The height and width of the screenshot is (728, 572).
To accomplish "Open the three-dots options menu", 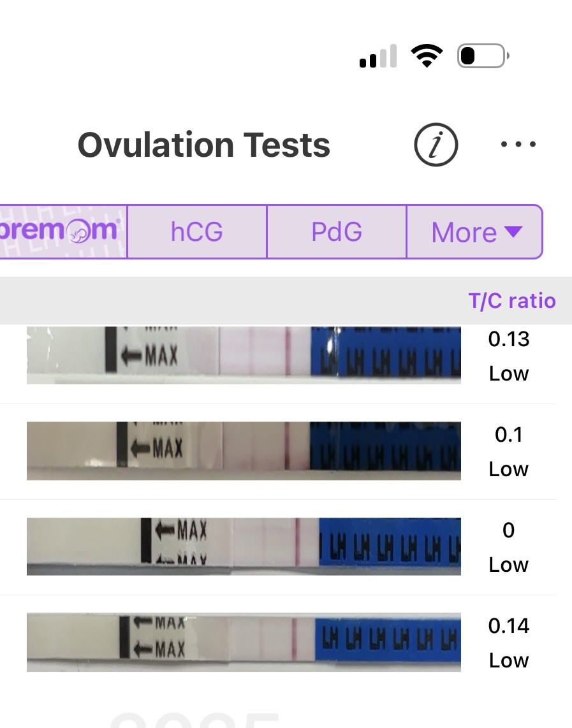I will pos(518,145).
